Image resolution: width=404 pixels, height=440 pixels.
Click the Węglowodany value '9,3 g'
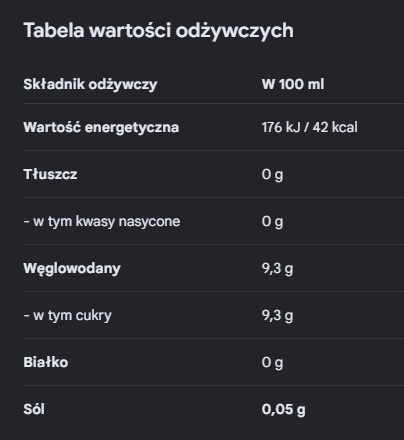click(x=277, y=269)
